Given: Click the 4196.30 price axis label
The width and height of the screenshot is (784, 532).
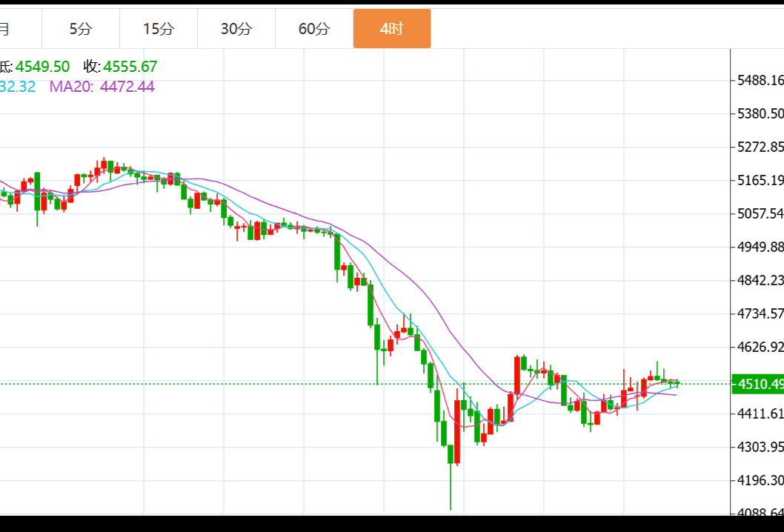Looking at the screenshot, I should (760, 480).
